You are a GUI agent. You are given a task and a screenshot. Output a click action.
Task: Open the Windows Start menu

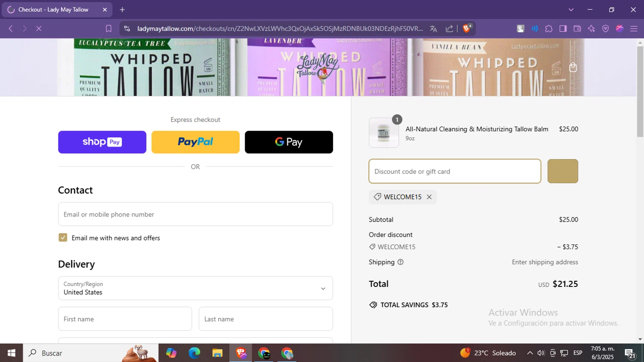click(x=11, y=353)
